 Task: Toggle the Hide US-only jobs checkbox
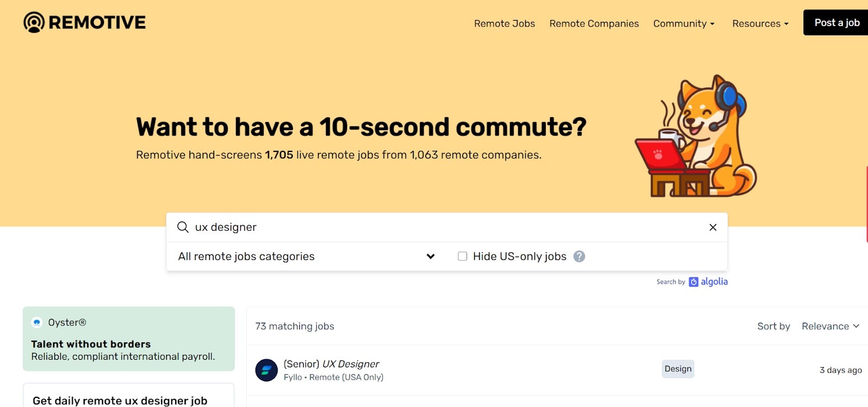462,256
